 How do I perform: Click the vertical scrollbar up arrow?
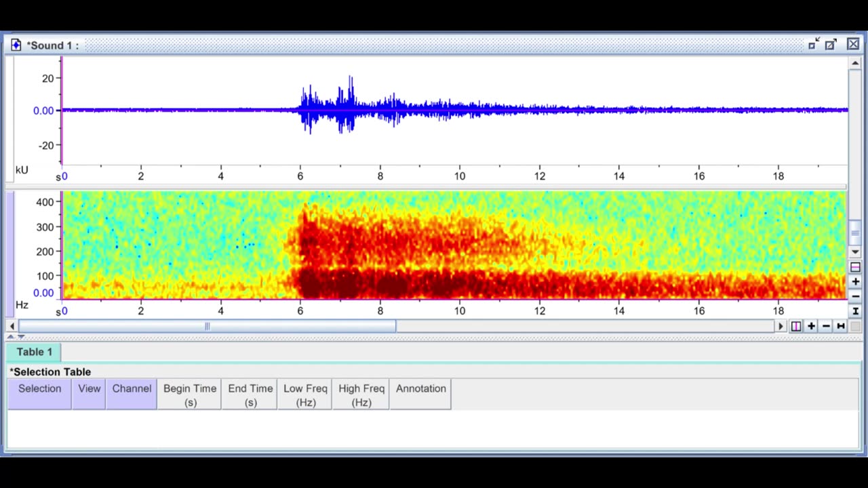click(855, 64)
